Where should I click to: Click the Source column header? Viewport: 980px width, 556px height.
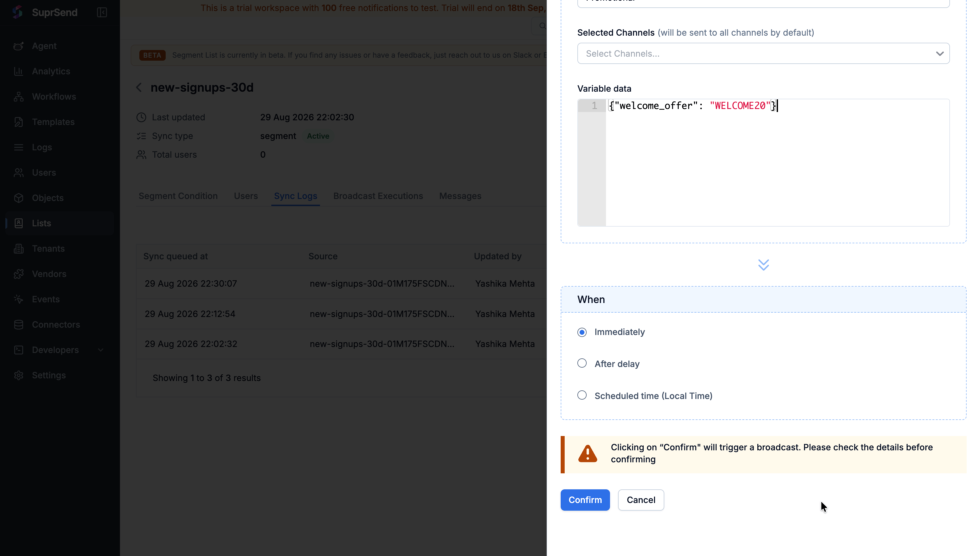pos(323,256)
